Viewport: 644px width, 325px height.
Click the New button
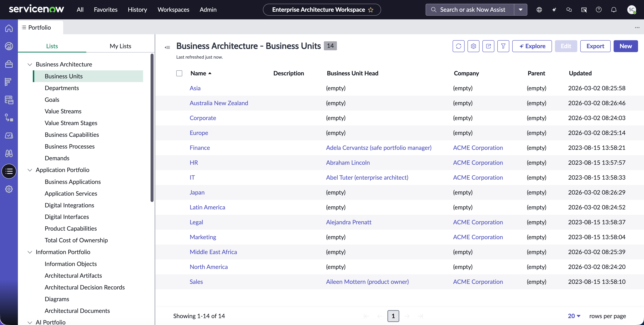626,46
